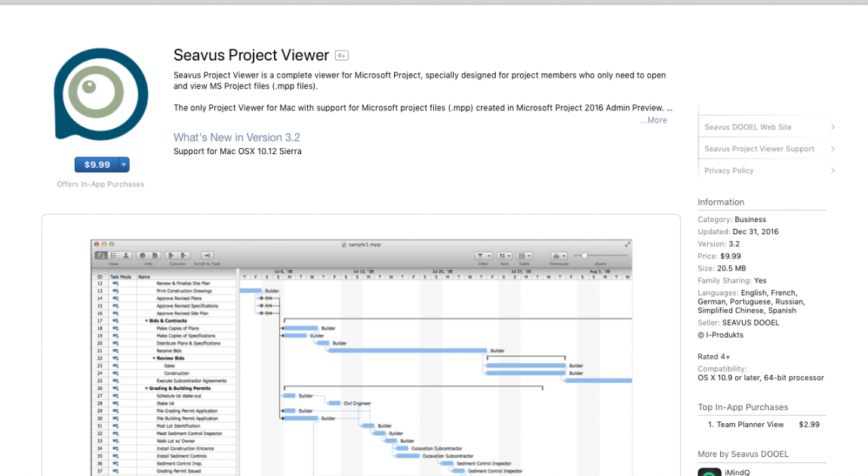Viewport: 868px width, 476px height.
Task: Open the Timescale dropdown
Action: (x=559, y=255)
